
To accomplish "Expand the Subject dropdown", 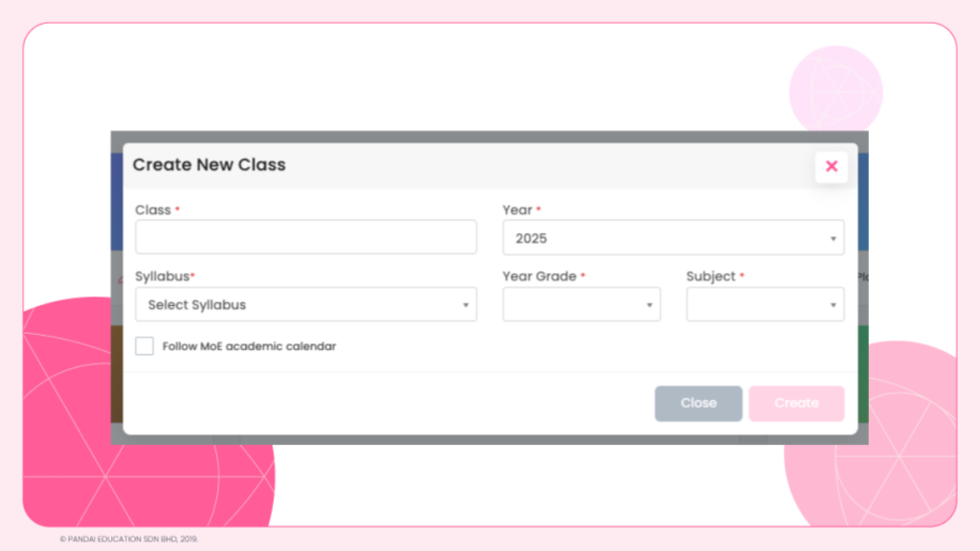I will (765, 304).
